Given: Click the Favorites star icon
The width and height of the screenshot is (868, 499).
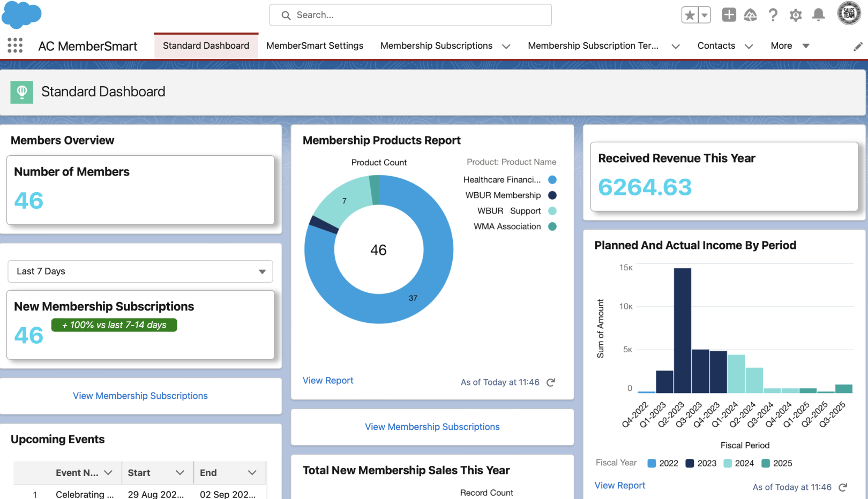Looking at the screenshot, I should 690,15.
